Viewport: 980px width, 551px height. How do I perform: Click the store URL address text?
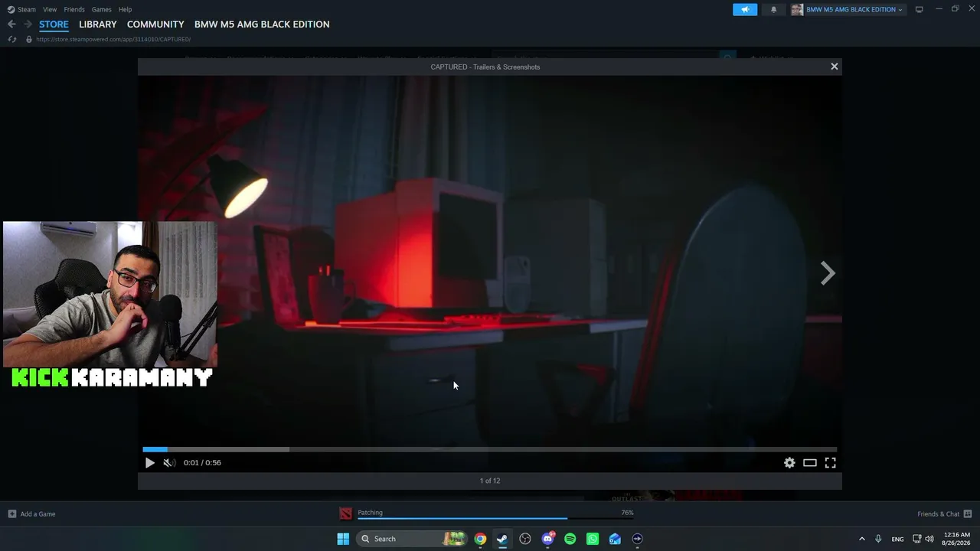113,39
